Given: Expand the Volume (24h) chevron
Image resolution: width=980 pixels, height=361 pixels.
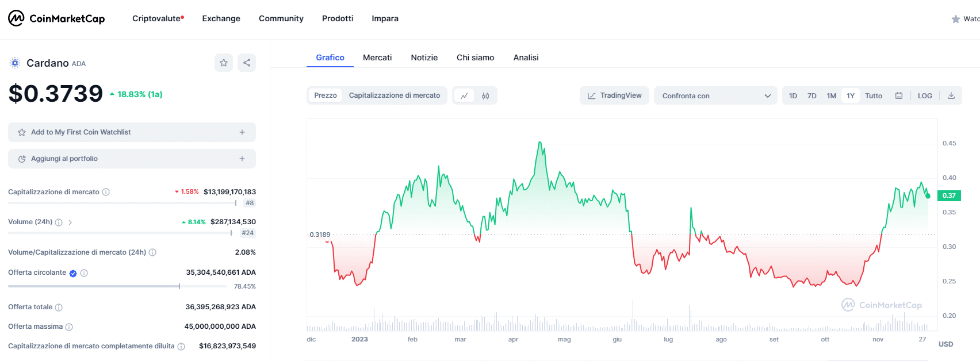Looking at the screenshot, I should click(70, 222).
